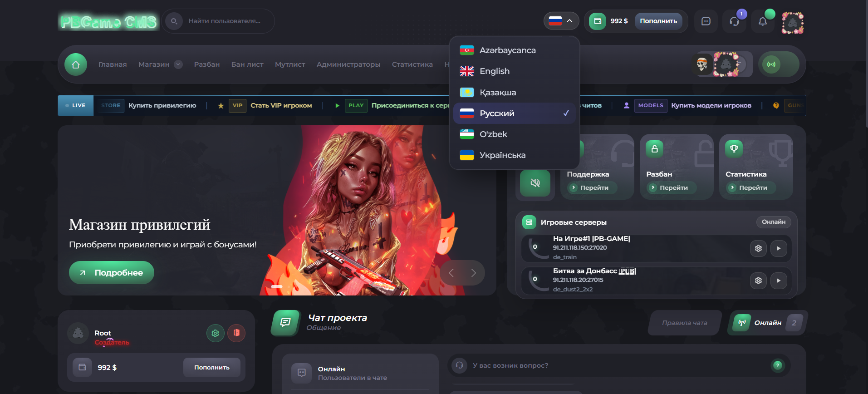
Task: Click the green wallet icon in header
Action: 598,21
